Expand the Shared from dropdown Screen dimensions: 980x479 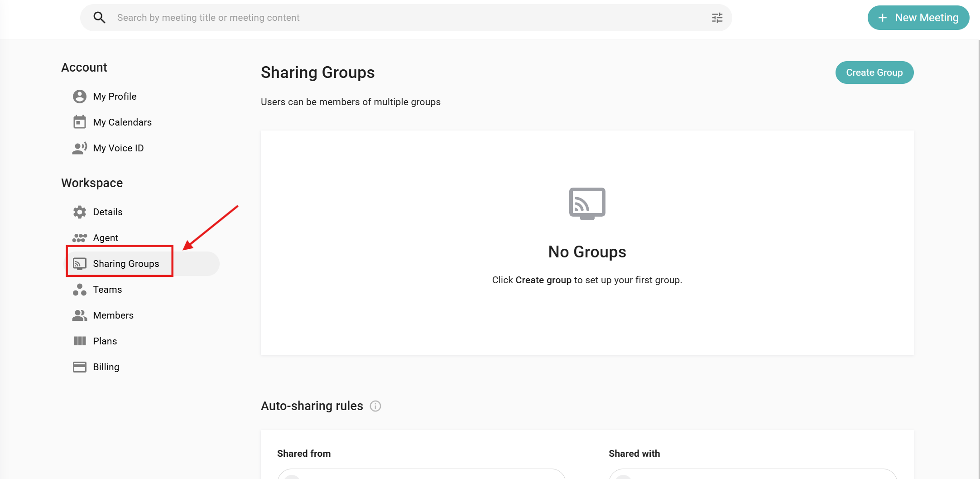coord(421,474)
